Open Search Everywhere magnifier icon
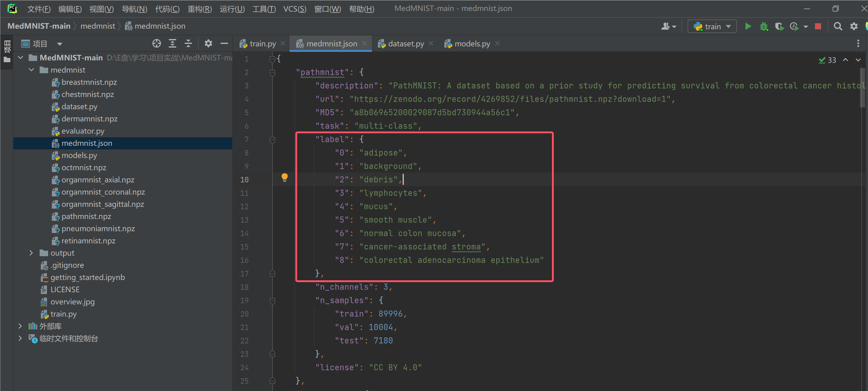The width and height of the screenshot is (868, 391). (x=838, y=26)
